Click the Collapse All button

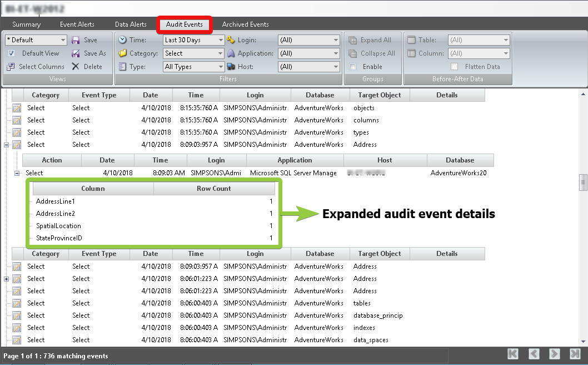click(371, 53)
